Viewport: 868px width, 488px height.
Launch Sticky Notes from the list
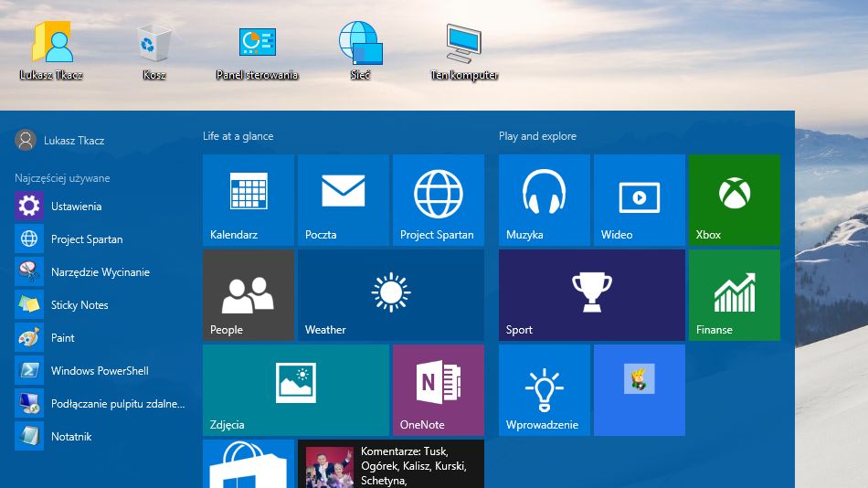tap(101, 304)
